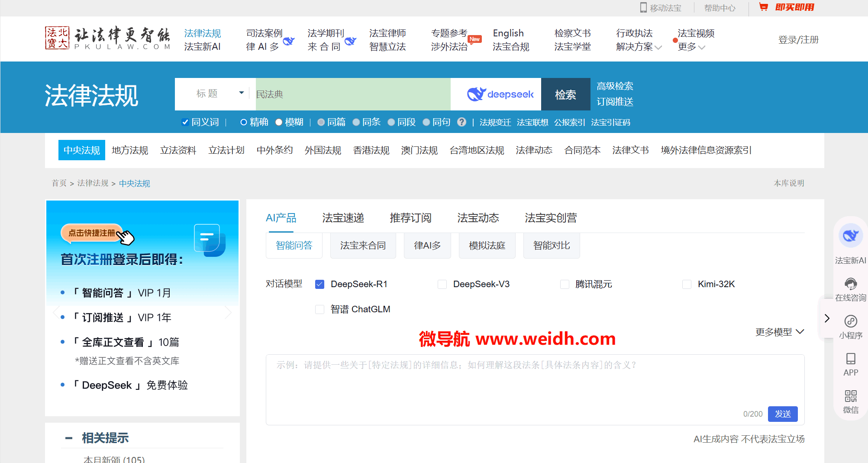
Task: Select the 同篇 radio button
Action: (x=321, y=122)
